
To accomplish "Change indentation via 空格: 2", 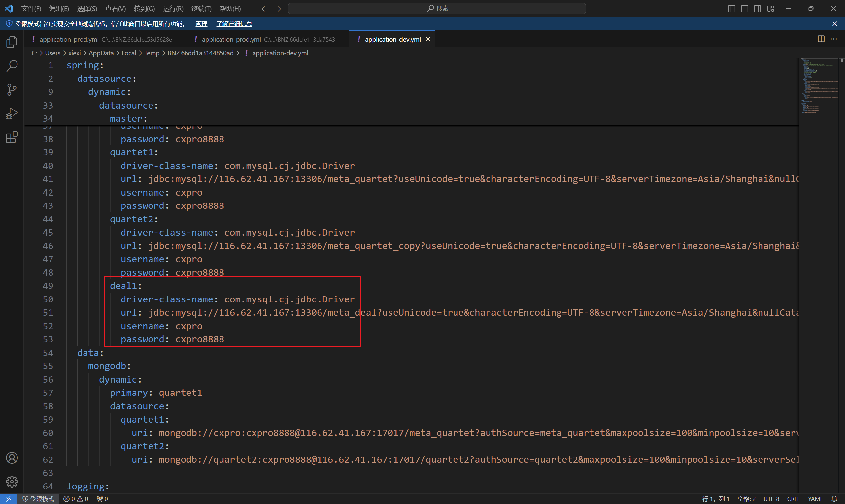I will pyautogui.click(x=746, y=499).
